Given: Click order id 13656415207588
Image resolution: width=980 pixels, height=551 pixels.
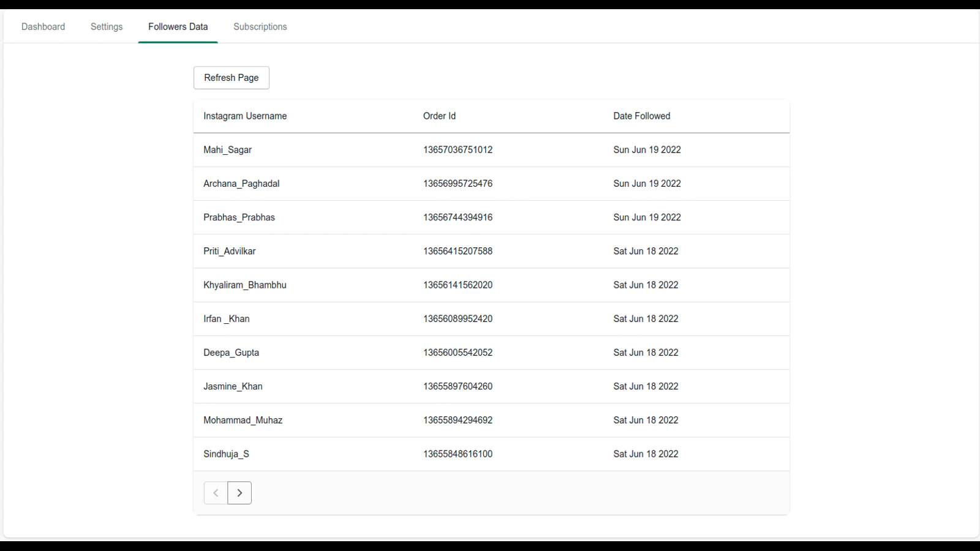Looking at the screenshot, I should (x=458, y=251).
